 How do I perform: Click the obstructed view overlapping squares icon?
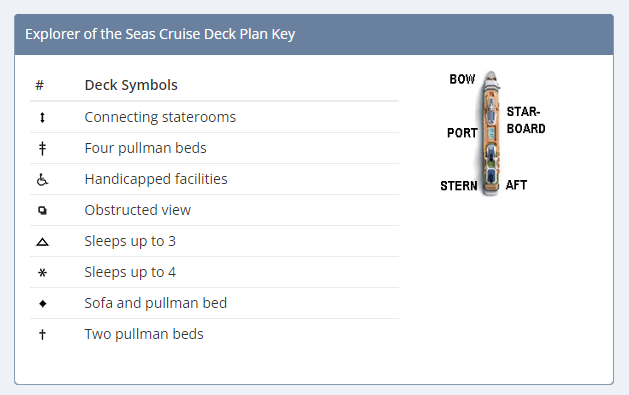[42, 210]
